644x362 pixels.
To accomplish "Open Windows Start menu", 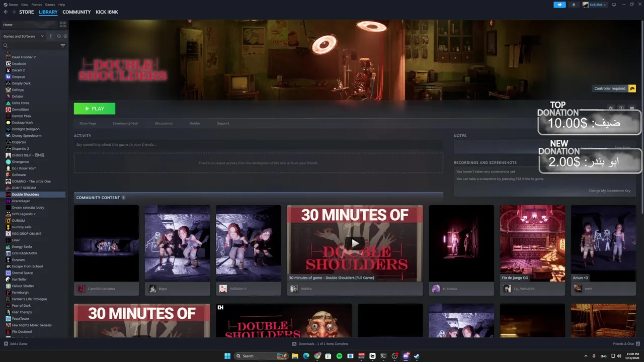I will coord(227,356).
